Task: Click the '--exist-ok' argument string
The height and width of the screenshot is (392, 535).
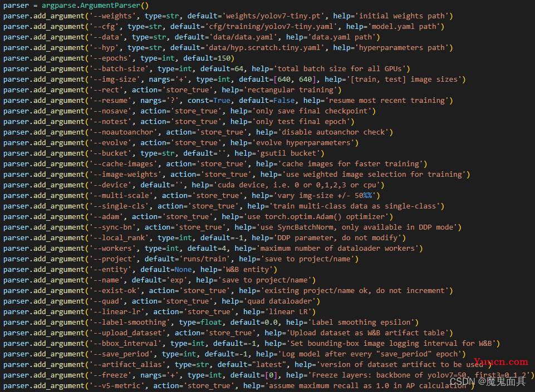Action: pyautogui.click(x=115, y=291)
